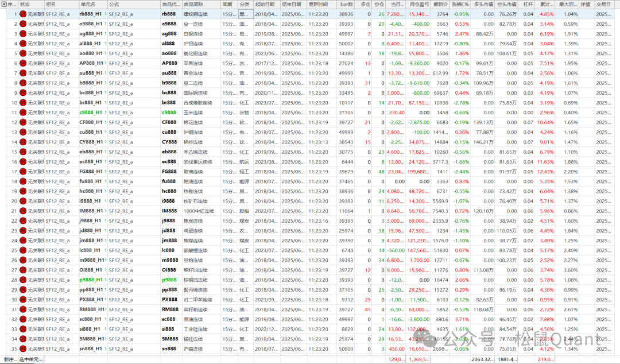The image size is (620, 364).
Task: Click the status icon in row 28 p9888
Action: click(x=24, y=280)
